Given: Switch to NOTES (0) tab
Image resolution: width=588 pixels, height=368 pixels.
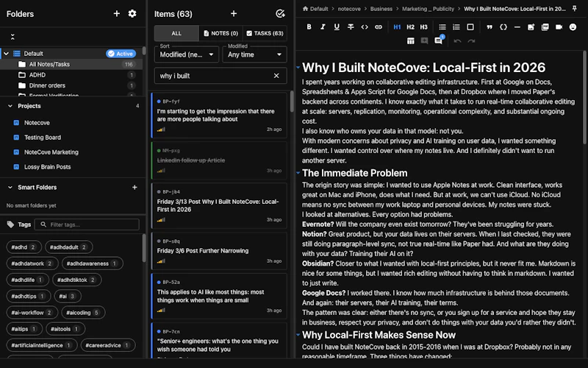Looking at the screenshot, I should [221, 33].
